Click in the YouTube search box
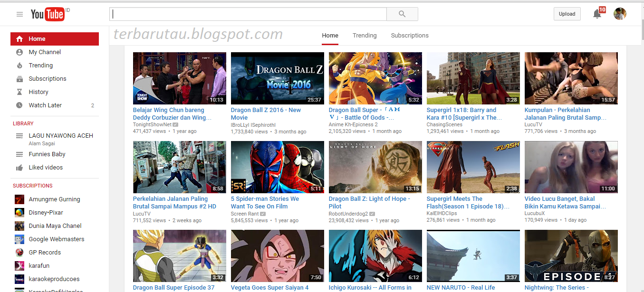 pyautogui.click(x=248, y=14)
